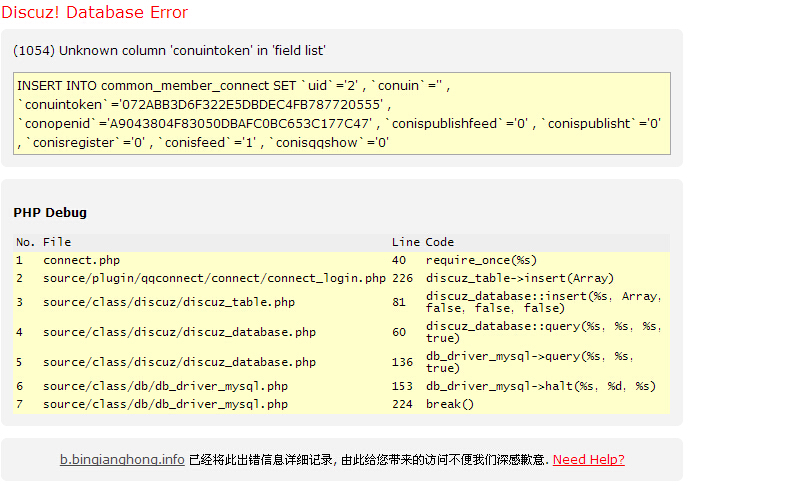Click the 'Code' column header
Screen dimensions: 812x500
pyautogui.click(x=440, y=242)
